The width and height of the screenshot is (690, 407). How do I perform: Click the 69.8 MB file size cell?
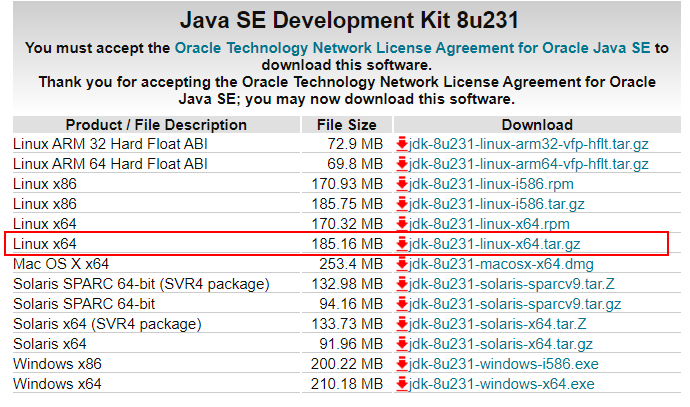355,164
